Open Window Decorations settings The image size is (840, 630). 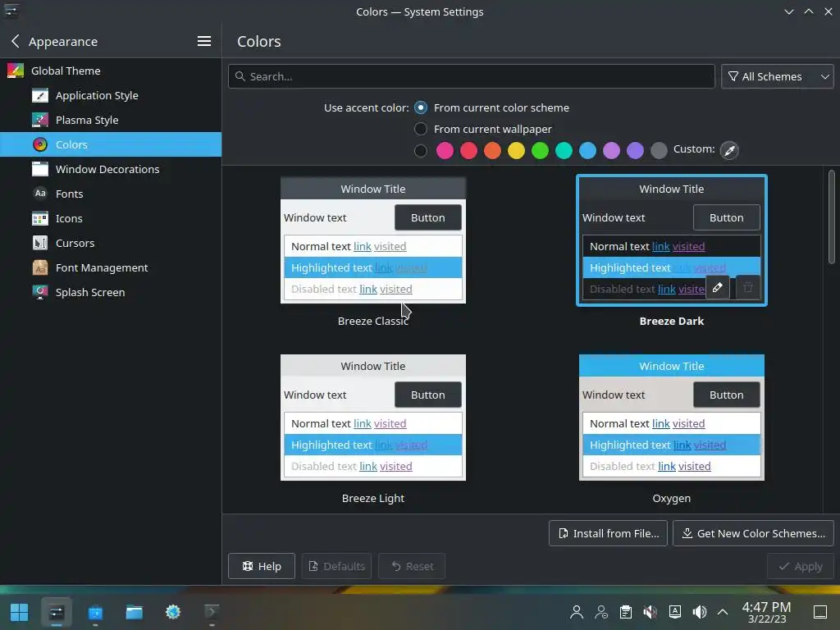[x=111, y=169]
